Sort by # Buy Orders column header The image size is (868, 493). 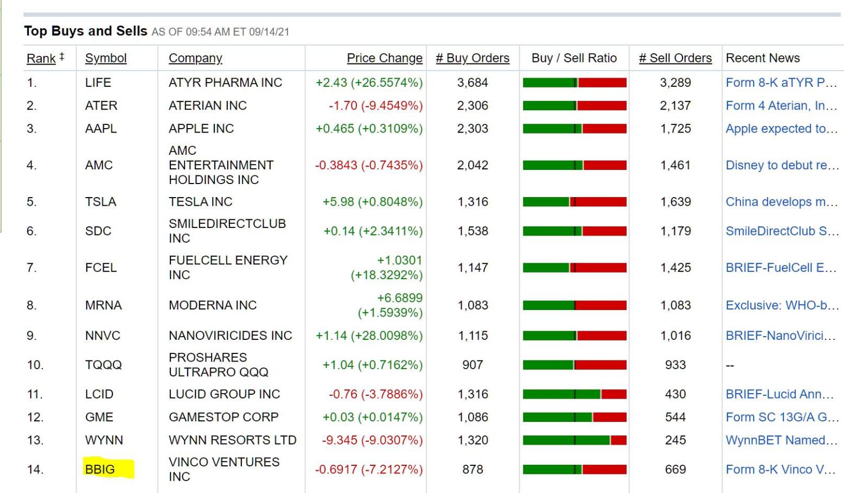tap(473, 58)
